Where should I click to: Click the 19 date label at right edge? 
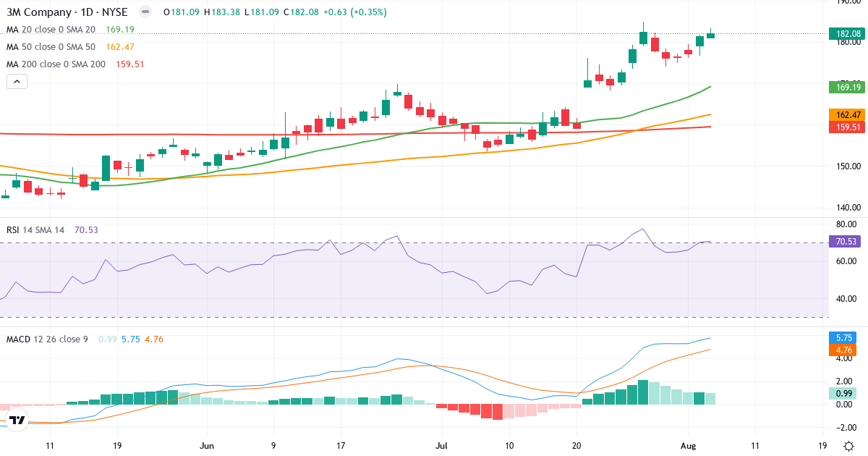coord(822,445)
